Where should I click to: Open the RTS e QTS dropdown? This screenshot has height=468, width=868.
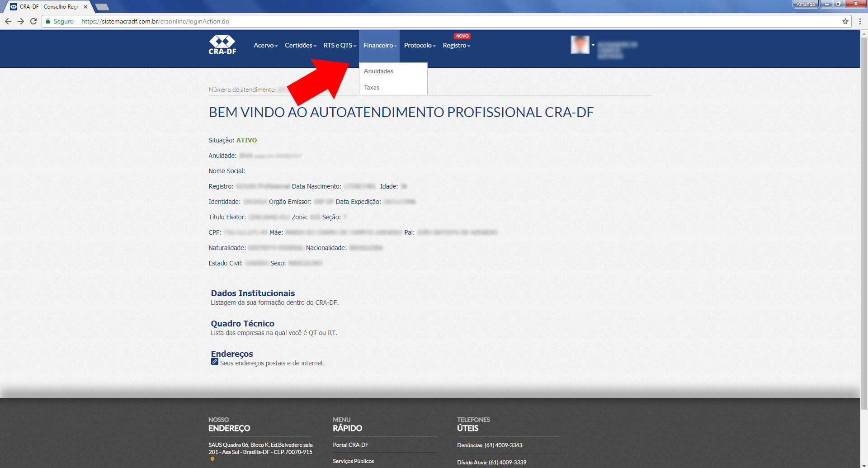click(x=340, y=46)
